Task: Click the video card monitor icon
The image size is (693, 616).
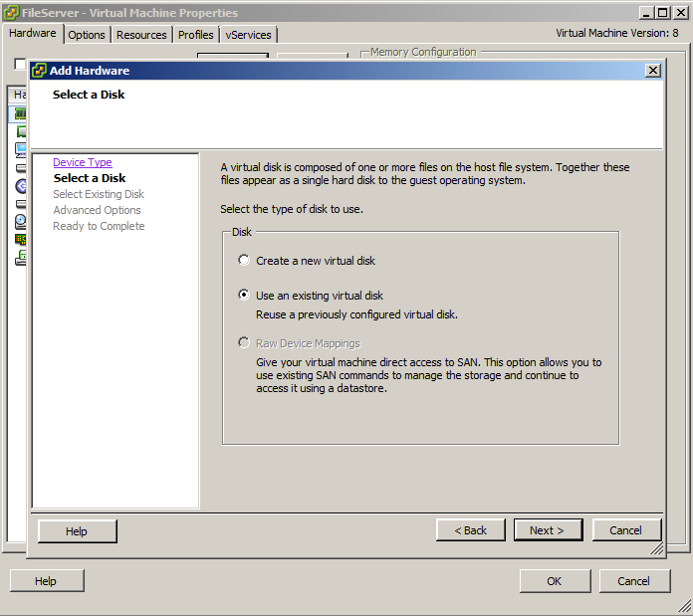Action: pos(20,150)
